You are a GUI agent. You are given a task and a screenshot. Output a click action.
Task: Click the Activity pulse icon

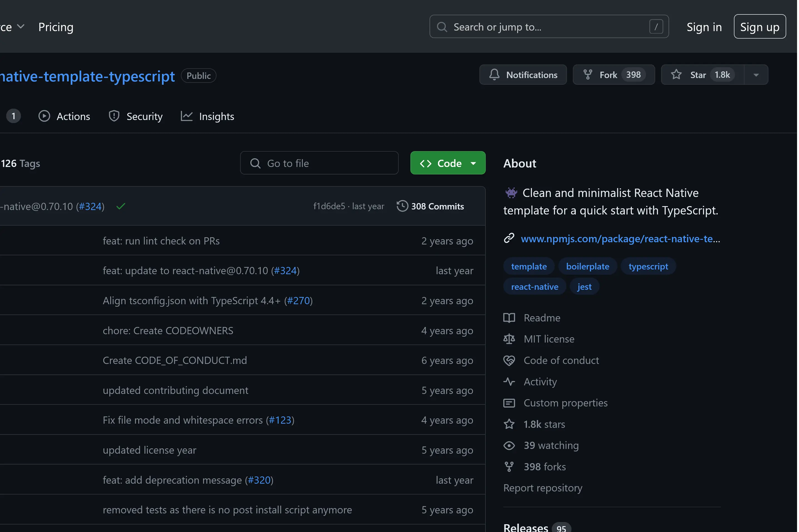pyautogui.click(x=509, y=382)
